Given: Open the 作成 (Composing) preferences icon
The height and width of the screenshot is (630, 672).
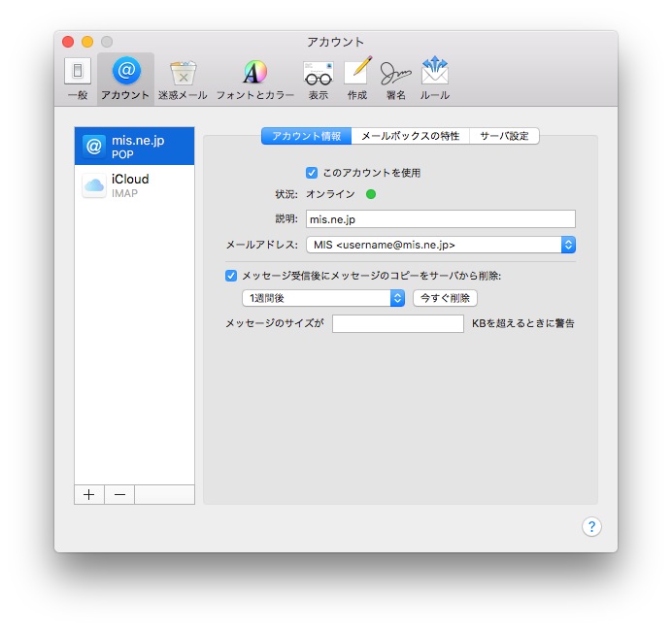Looking at the screenshot, I should point(357,80).
